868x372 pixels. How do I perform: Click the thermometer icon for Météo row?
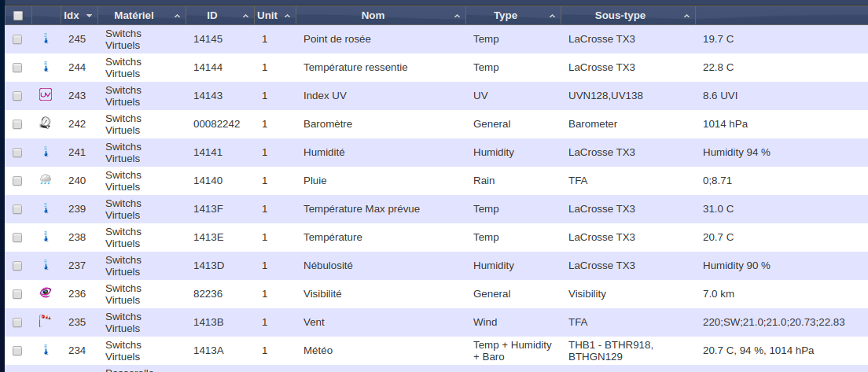pyautogui.click(x=46, y=351)
